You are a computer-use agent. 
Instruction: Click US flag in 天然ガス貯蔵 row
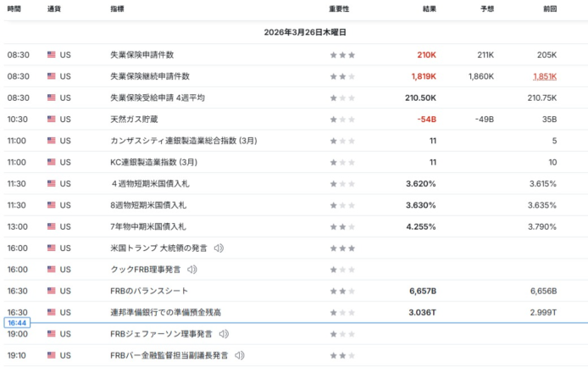(52, 120)
